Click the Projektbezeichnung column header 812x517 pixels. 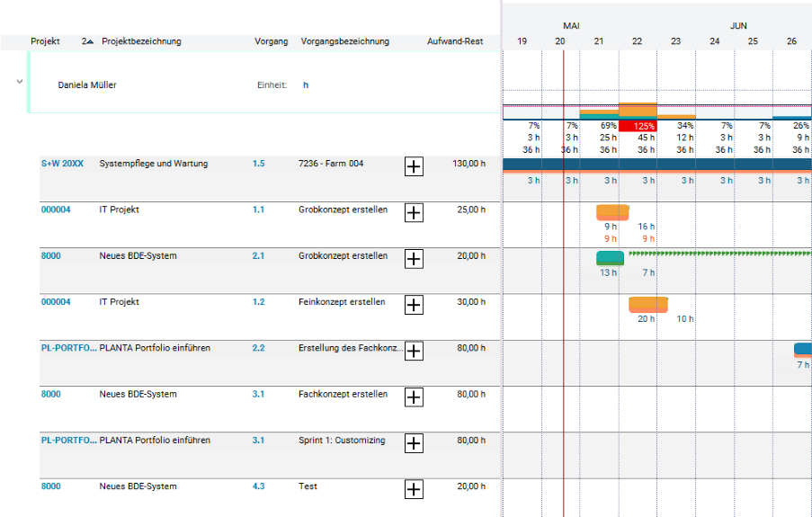141,41
